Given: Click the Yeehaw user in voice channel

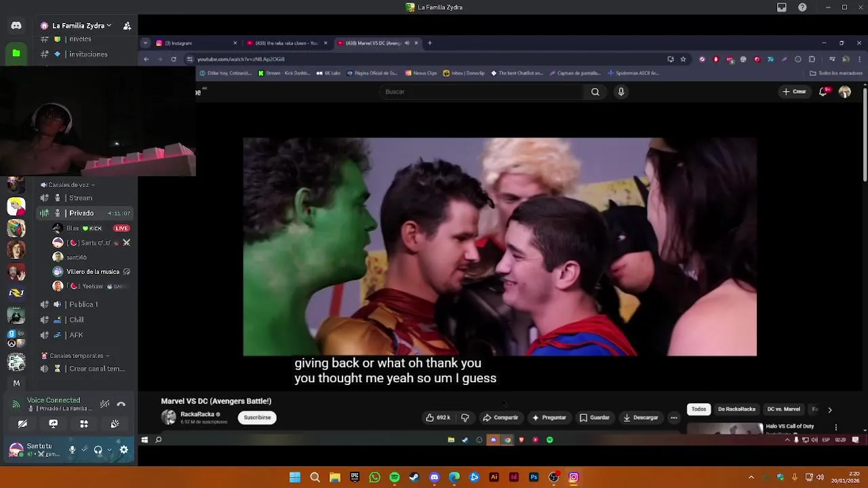Looking at the screenshot, I should (92, 286).
